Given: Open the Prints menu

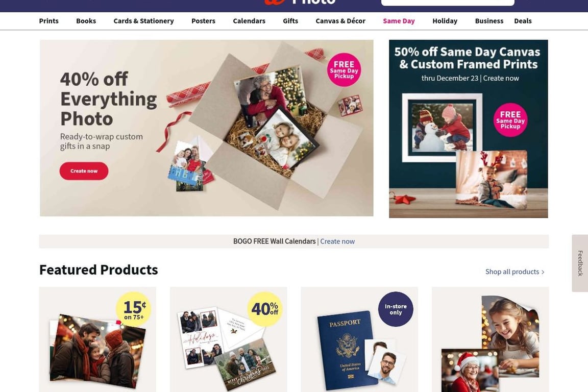Looking at the screenshot, I should tap(49, 21).
